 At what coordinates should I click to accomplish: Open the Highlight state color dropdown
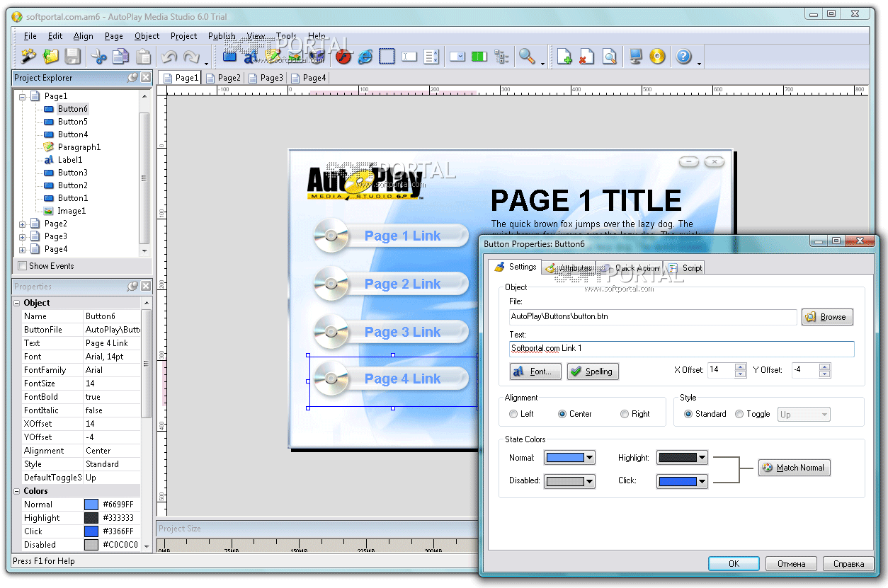702,458
